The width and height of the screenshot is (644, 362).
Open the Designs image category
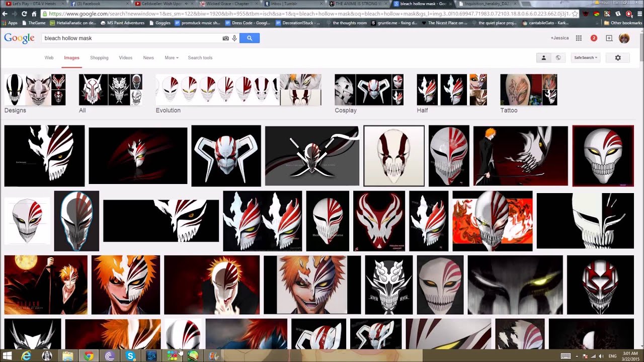35,94
